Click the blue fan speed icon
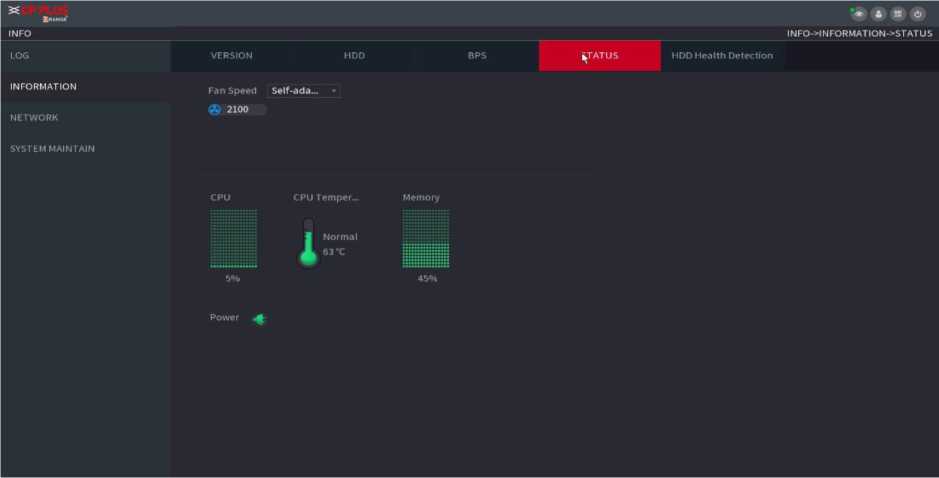 pyautogui.click(x=214, y=110)
